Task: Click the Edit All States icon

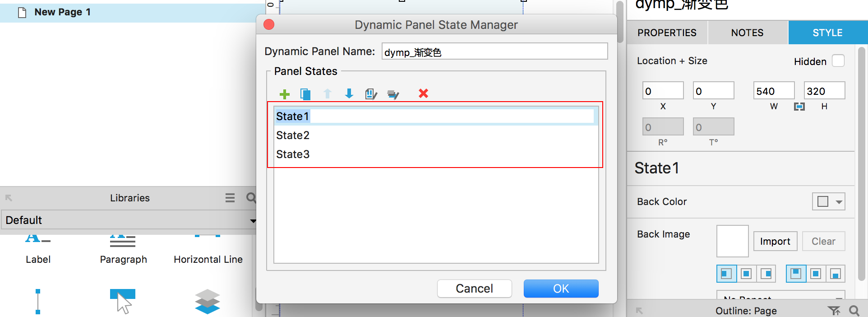Action: [393, 94]
